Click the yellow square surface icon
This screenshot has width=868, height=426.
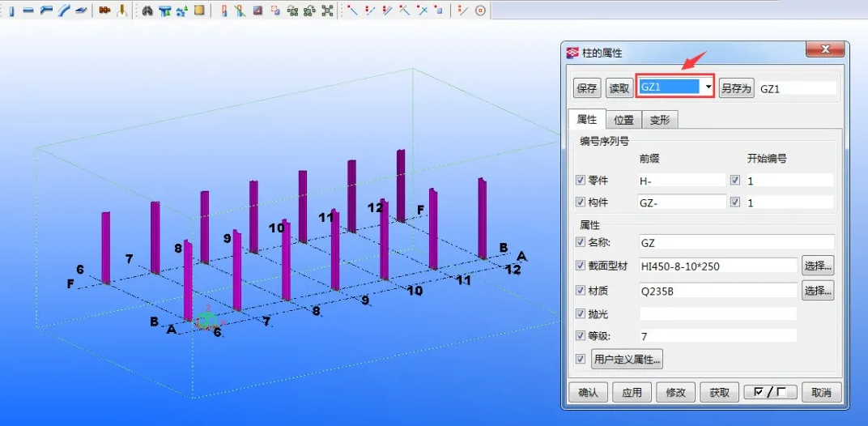click(x=198, y=11)
